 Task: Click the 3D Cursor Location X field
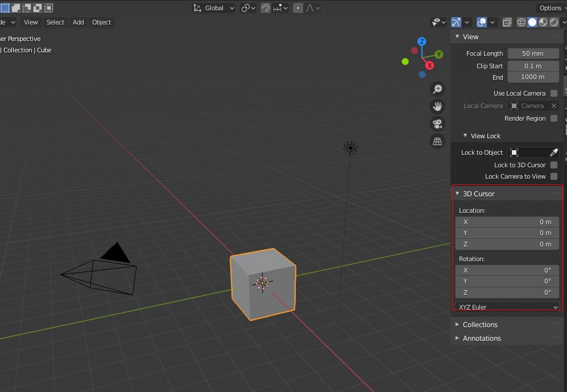[507, 222]
